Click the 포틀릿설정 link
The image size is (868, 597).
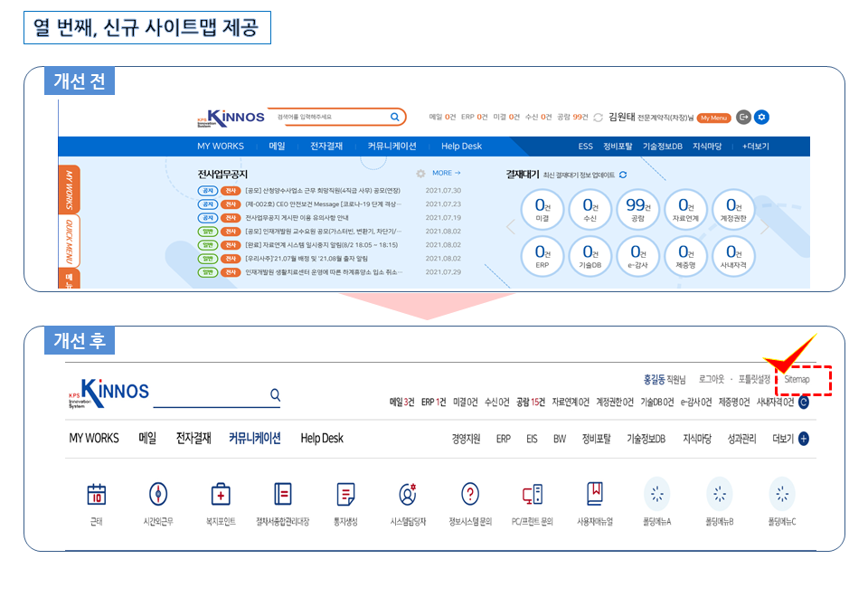coord(754,379)
